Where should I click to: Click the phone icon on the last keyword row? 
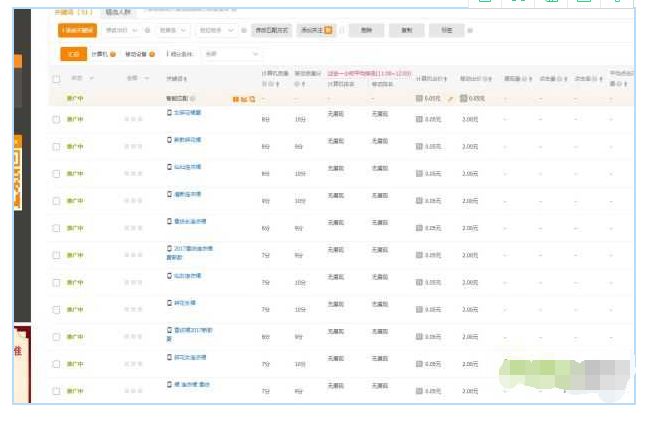coord(169,384)
